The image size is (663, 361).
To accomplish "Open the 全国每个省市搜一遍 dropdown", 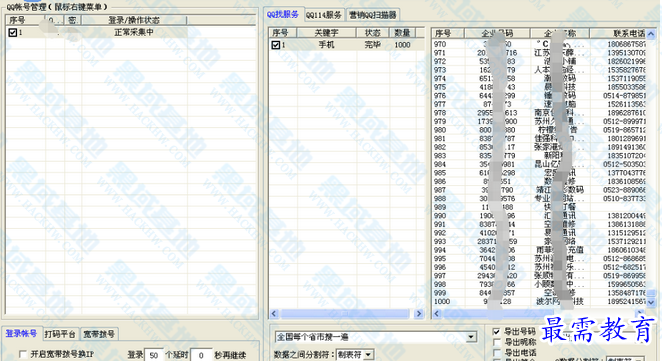I will point(471,337).
